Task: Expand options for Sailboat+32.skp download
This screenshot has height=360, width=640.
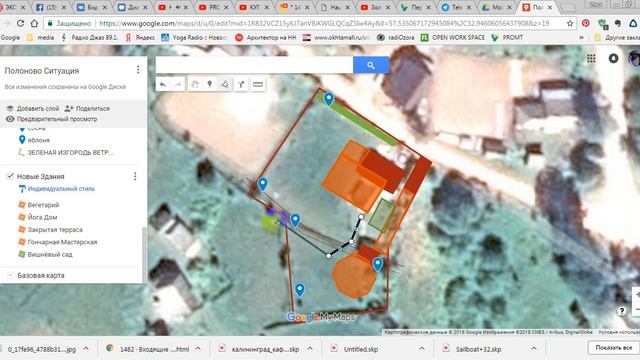Action: click(534, 349)
